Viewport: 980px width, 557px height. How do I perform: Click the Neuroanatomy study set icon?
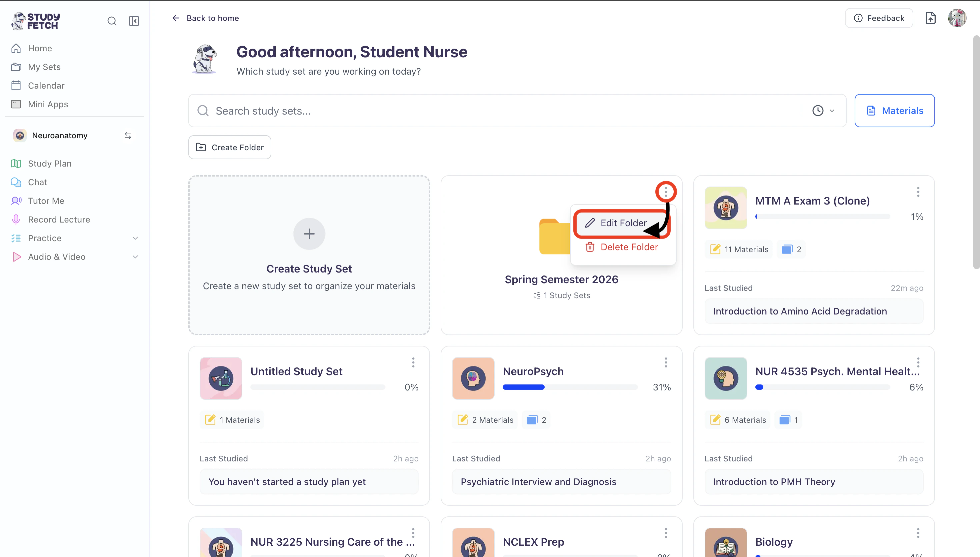click(20, 136)
